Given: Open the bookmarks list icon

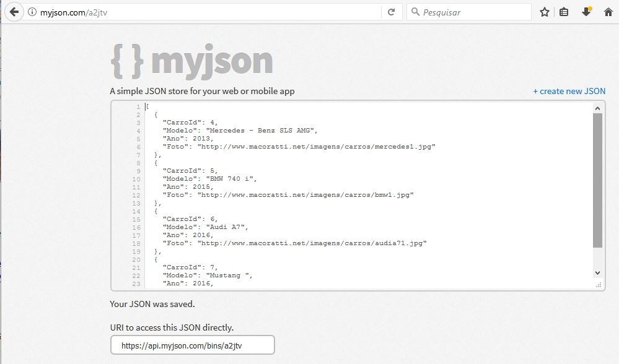Looking at the screenshot, I should (x=564, y=12).
